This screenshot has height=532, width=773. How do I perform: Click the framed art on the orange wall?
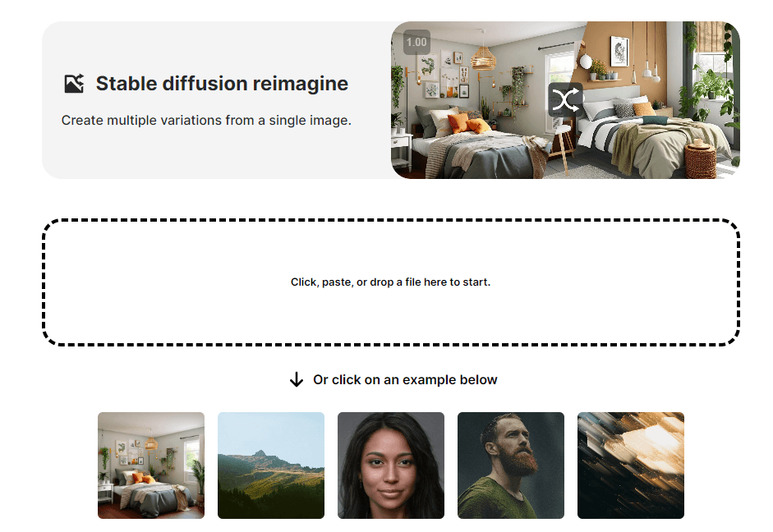click(x=619, y=50)
